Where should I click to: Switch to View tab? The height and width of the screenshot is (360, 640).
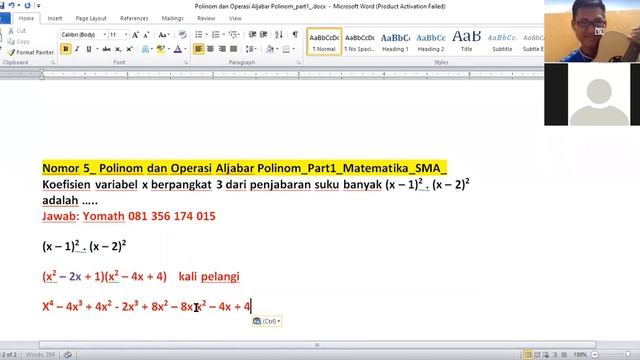(x=235, y=18)
